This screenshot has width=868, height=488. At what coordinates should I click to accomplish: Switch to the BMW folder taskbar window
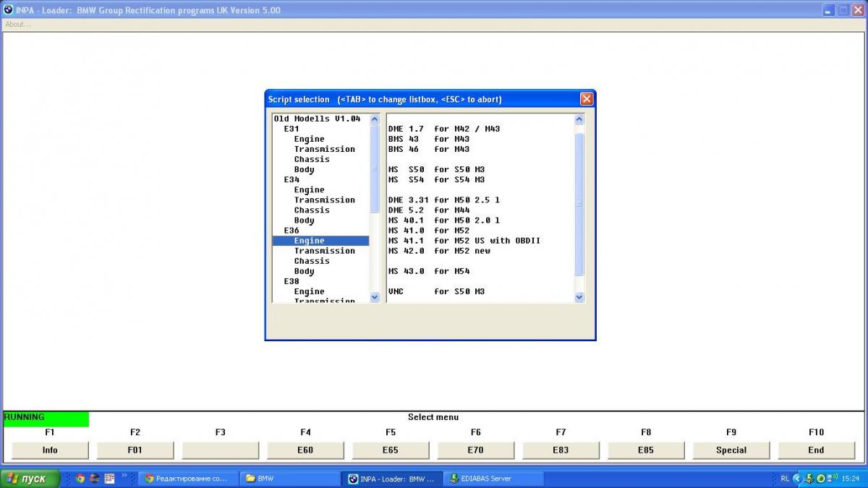click(x=289, y=479)
